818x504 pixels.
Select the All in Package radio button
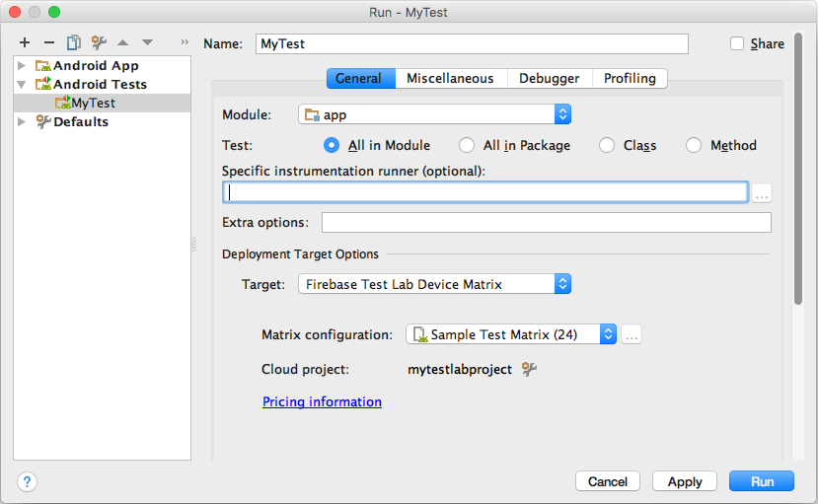[x=467, y=145]
